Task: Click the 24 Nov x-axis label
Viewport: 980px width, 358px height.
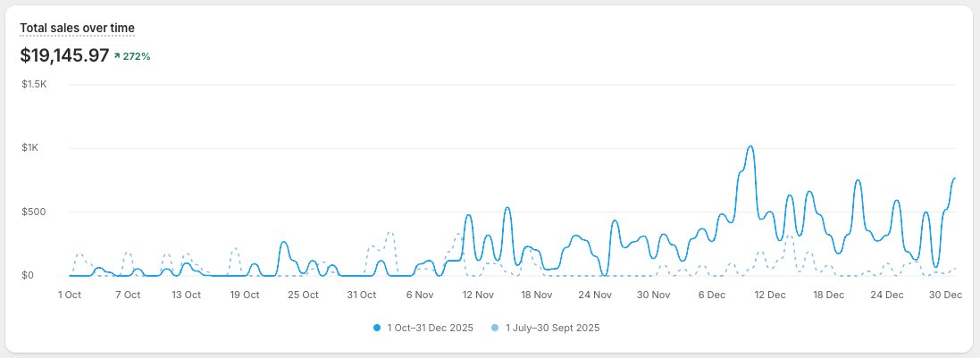Action: coord(595,294)
